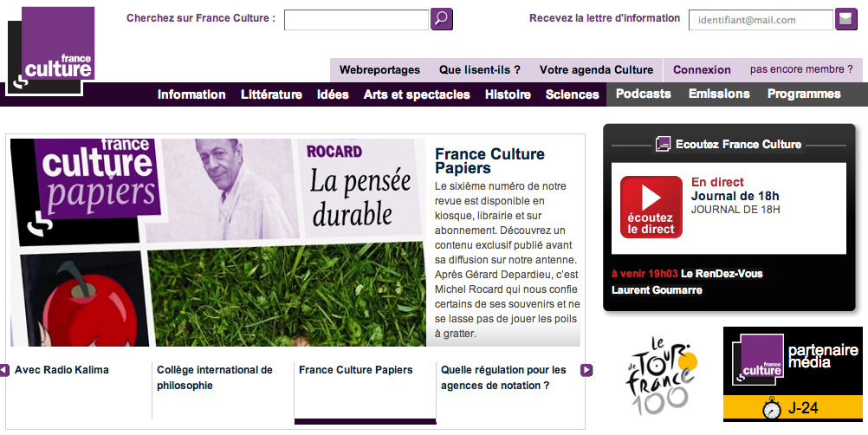Viewport: 868px width, 435px height.
Task: Click the search magnifier button
Action: 441,19
